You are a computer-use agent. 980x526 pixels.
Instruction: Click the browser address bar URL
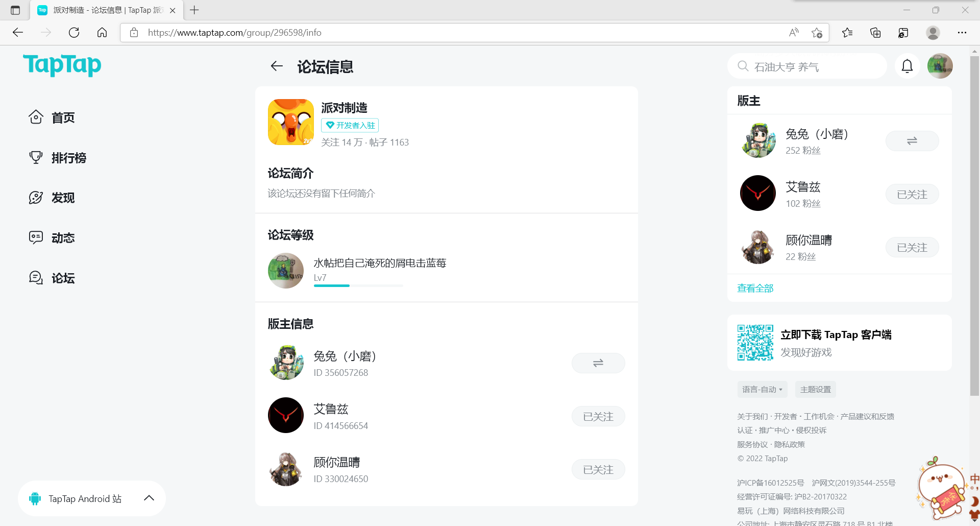click(x=235, y=33)
